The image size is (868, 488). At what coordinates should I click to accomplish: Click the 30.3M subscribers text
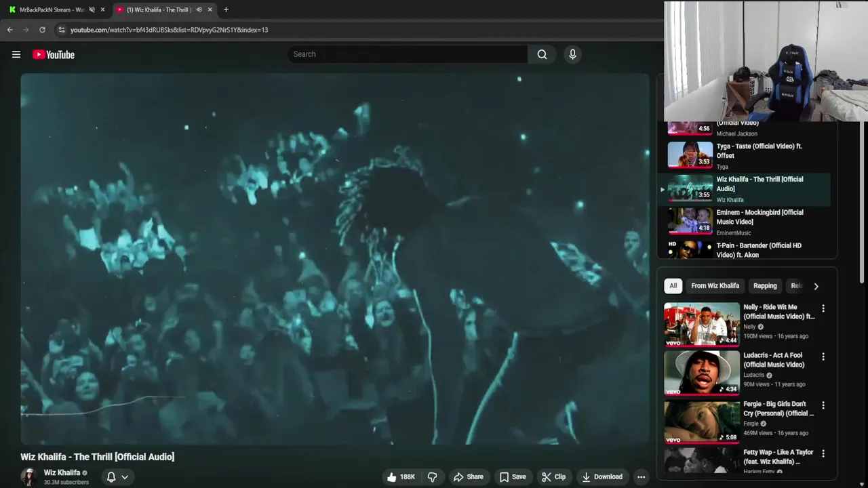[x=66, y=483]
